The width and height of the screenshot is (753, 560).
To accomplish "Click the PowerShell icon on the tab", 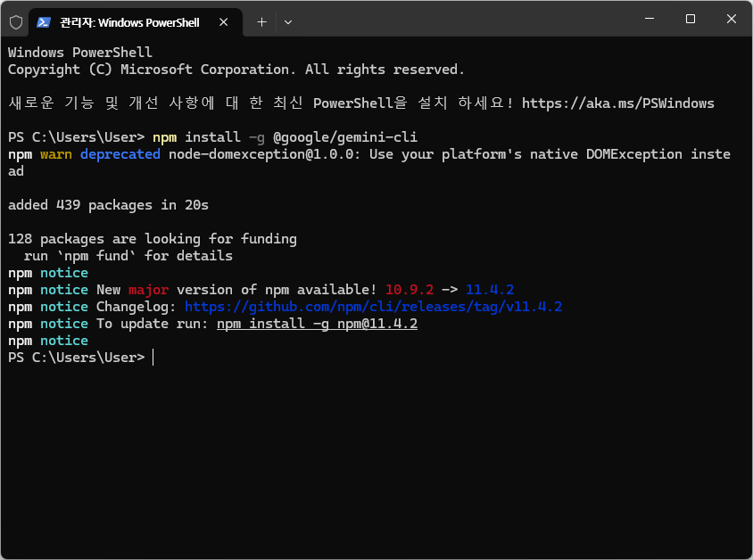I will 44,22.
